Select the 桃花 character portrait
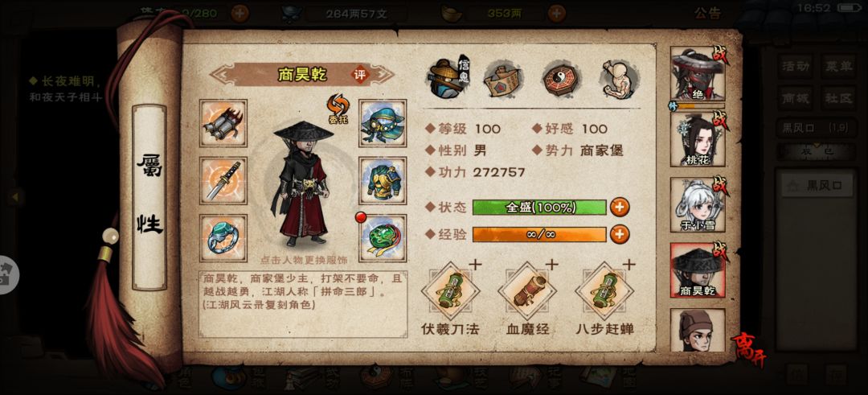Screen dimensions: 868x395 [x=698, y=139]
